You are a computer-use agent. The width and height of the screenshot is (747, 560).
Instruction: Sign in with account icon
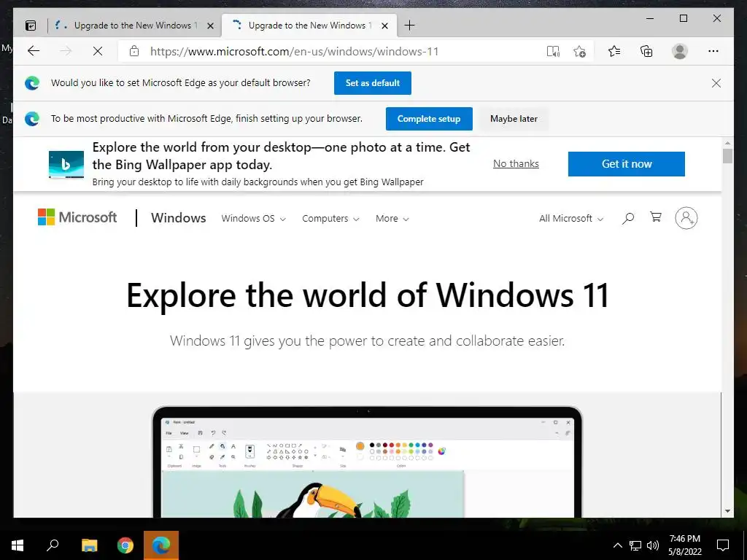click(686, 218)
